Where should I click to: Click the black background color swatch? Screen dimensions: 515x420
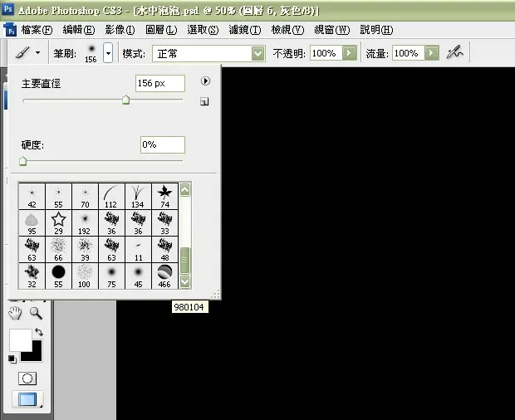(37, 356)
